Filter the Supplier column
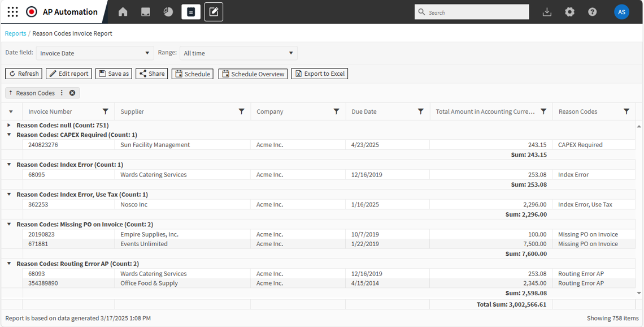The width and height of the screenshot is (644, 327). click(x=242, y=111)
